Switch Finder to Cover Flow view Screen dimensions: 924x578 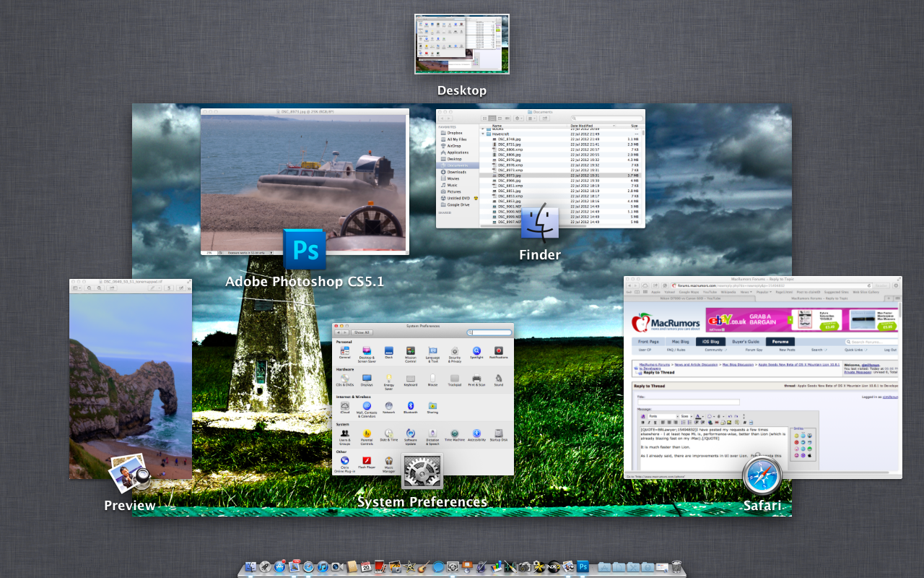click(507, 118)
